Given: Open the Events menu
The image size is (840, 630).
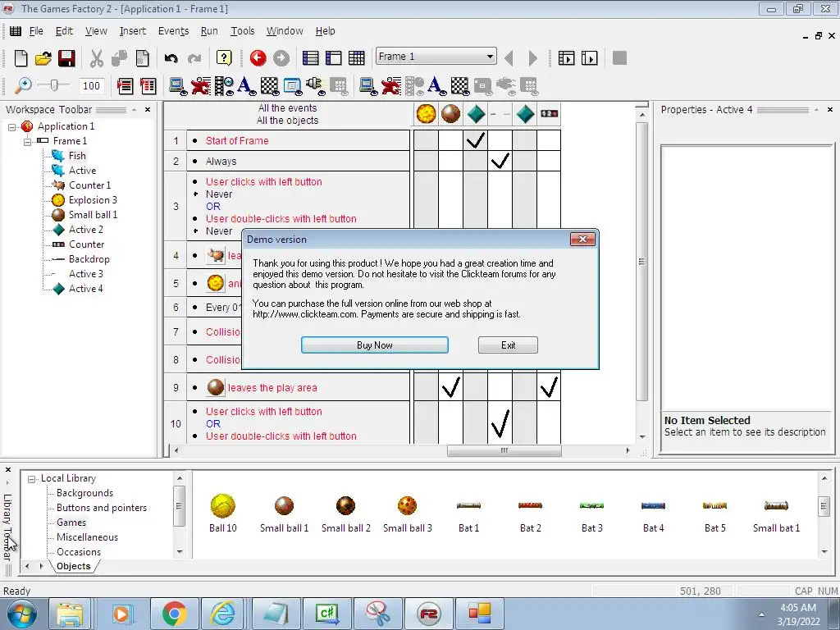Looking at the screenshot, I should pyautogui.click(x=173, y=31).
